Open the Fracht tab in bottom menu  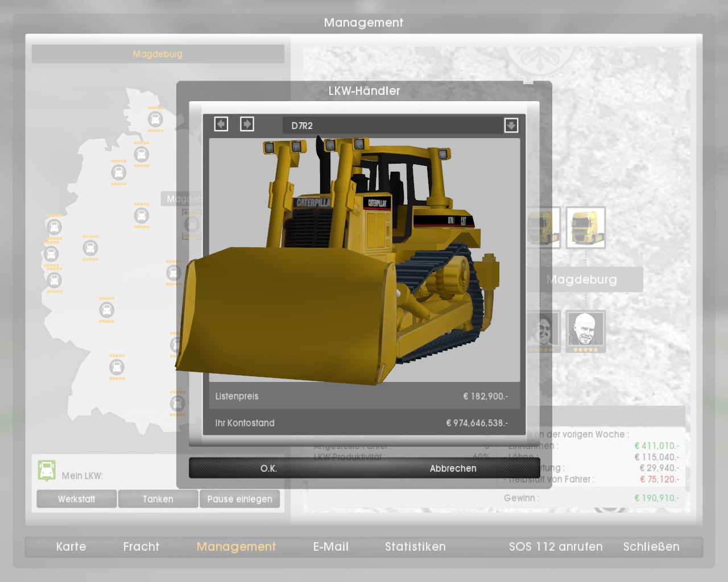(x=141, y=547)
